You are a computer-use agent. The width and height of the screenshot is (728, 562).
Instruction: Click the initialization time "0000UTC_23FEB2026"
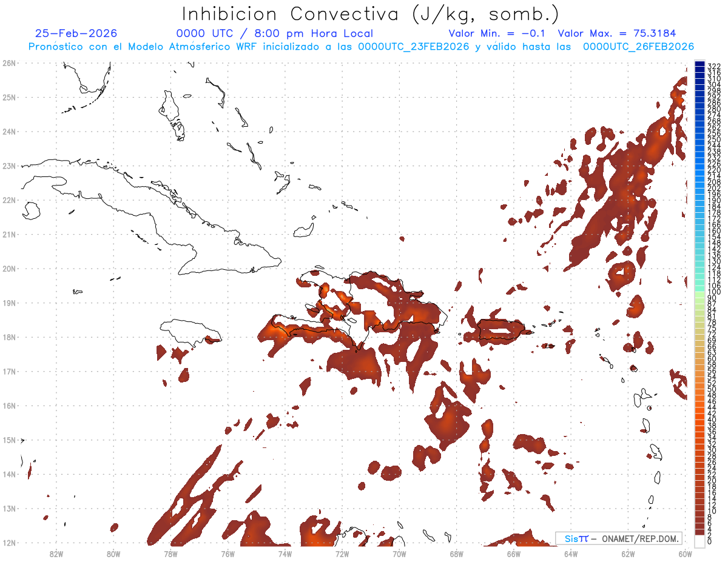pyautogui.click(x=414, y=47)
